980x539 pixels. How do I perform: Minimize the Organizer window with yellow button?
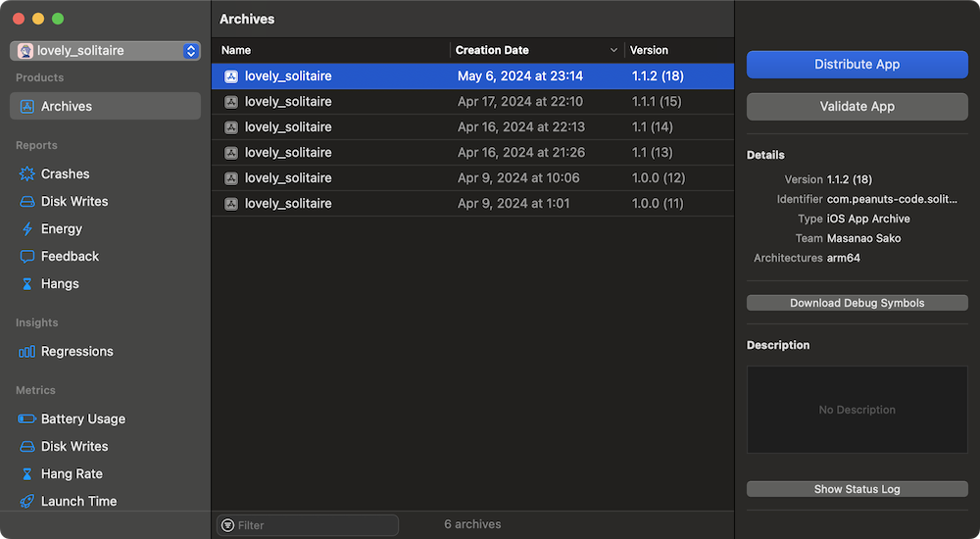click(38, 19)
